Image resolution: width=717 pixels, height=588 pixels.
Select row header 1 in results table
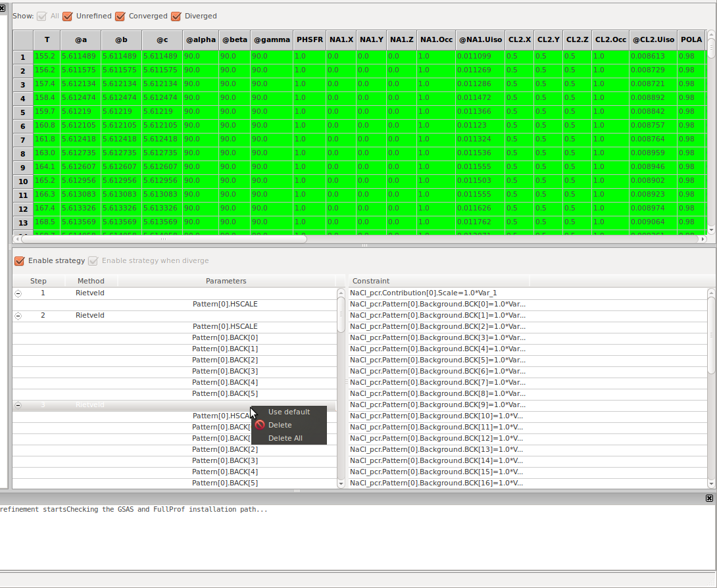23,57
